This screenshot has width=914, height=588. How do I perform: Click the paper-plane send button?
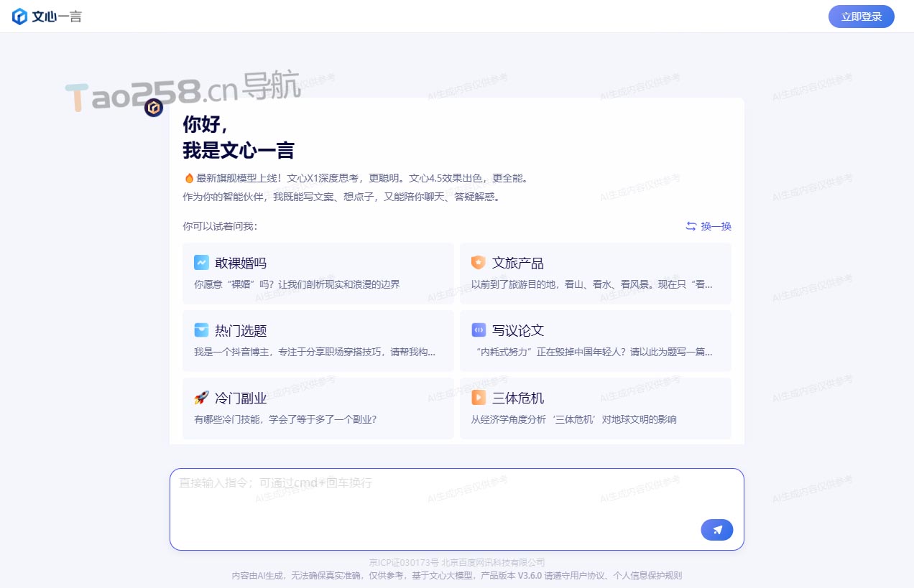[x=717, y=530]
